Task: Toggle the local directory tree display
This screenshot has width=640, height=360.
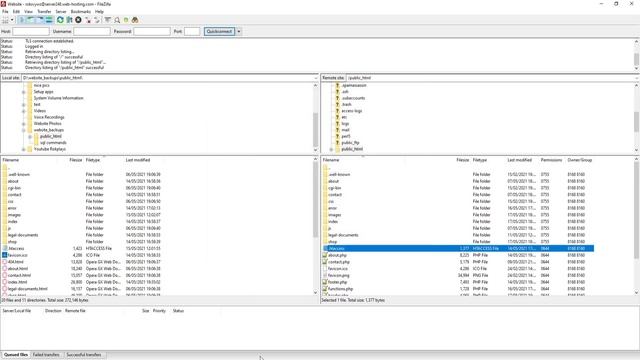Action: pyautogui.click(x=31, y=20)
